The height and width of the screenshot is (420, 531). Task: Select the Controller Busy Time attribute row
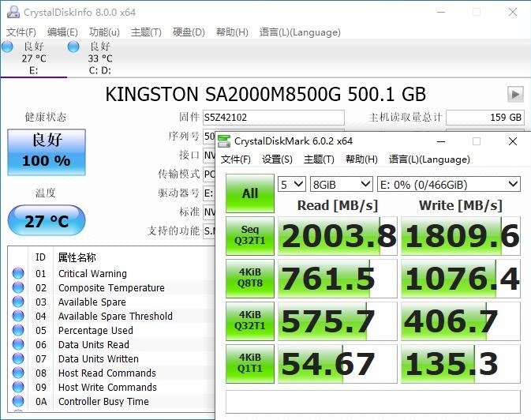(x=111, y=401)
